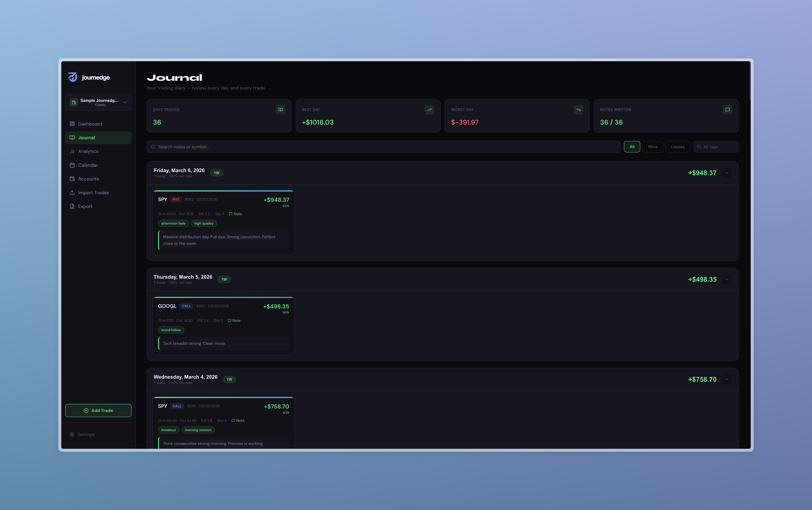Click the Worst Day trending-down icon

point(578,110)
